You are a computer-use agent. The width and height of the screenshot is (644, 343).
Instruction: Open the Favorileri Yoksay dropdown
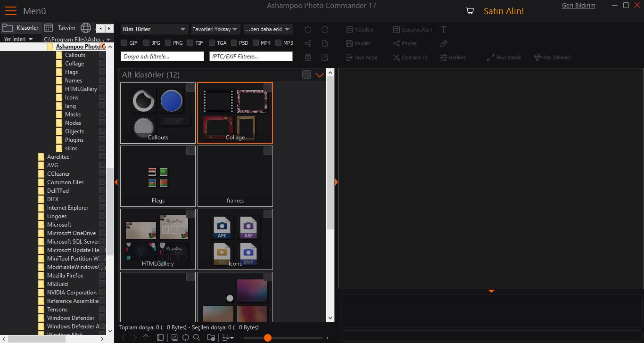click(x=216, y=29)
